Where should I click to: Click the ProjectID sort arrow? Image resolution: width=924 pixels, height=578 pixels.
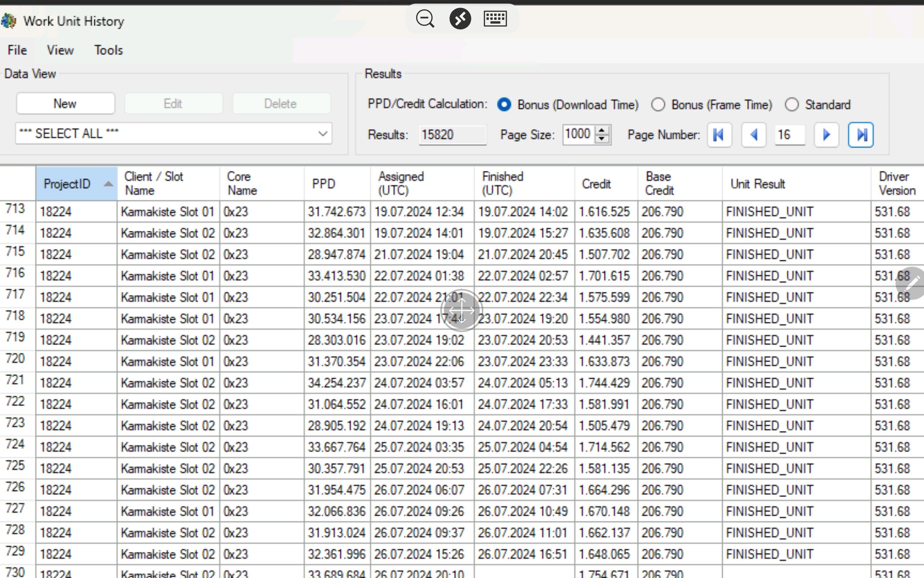[x=108, y=184]
